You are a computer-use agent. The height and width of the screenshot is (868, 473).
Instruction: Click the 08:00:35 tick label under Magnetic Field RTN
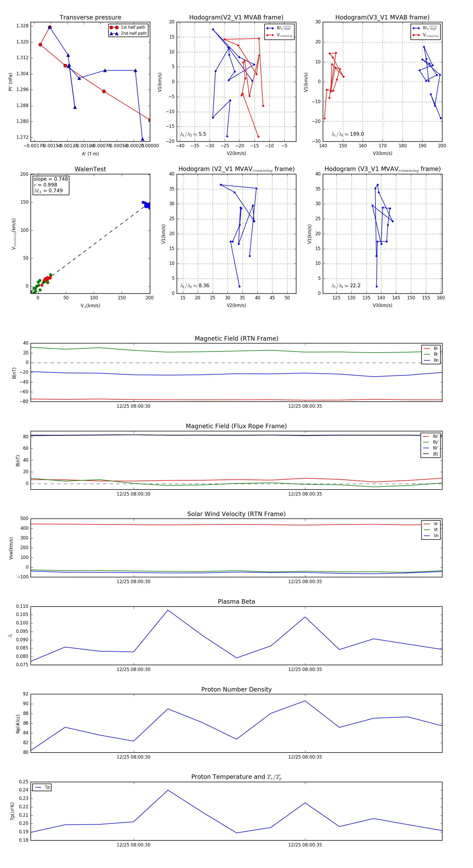coord(305,406)
